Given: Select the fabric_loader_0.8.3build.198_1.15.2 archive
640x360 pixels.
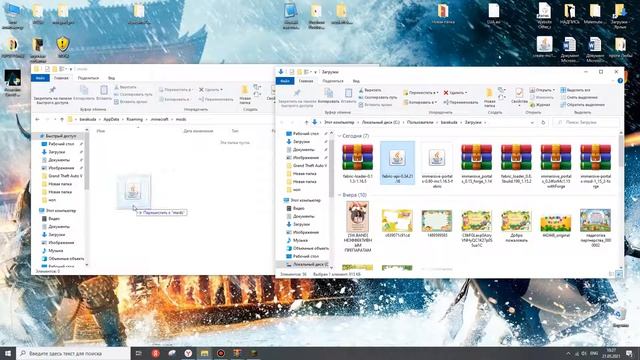Looking at the screenshot, I should 516,163.
